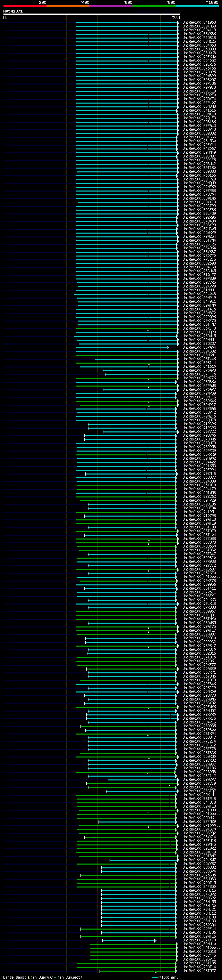Select hit UniRef100_P21653

pyautogui.click(x=199, y=467)
